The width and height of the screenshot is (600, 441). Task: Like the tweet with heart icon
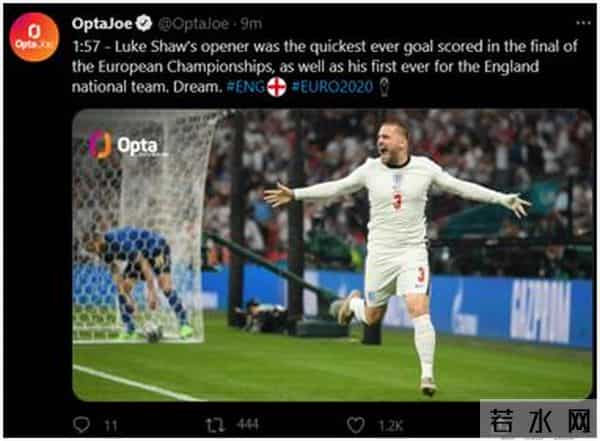(x=355, y=425)
